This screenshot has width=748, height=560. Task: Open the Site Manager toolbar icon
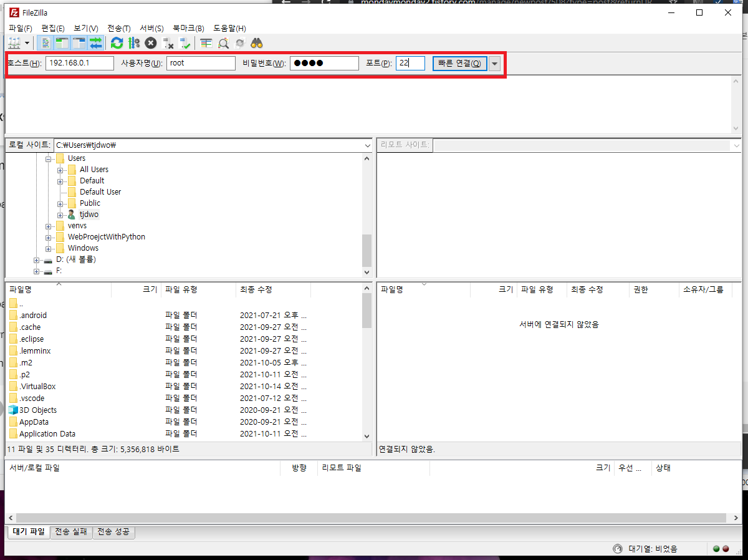coord(14,43)
